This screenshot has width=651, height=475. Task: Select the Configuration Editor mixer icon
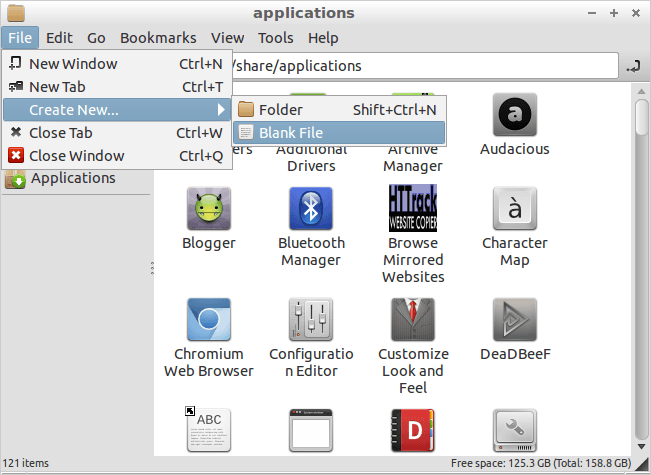point(311,319)
